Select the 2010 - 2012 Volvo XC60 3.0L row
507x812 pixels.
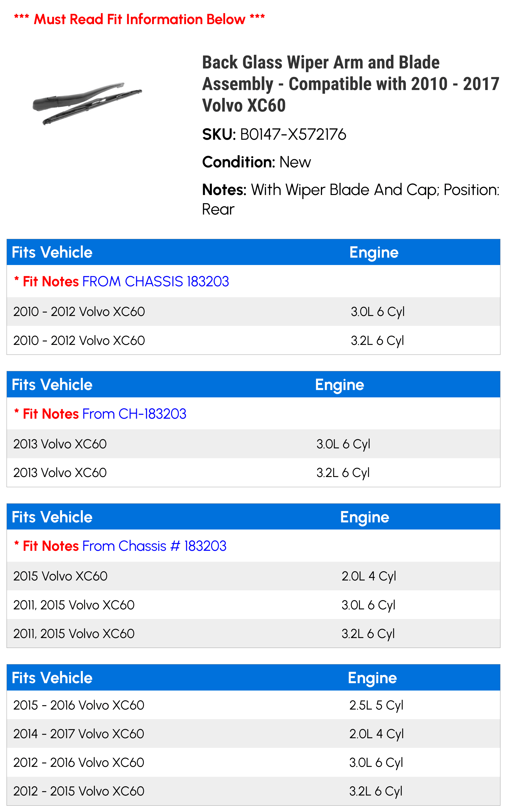click(253, 312)
